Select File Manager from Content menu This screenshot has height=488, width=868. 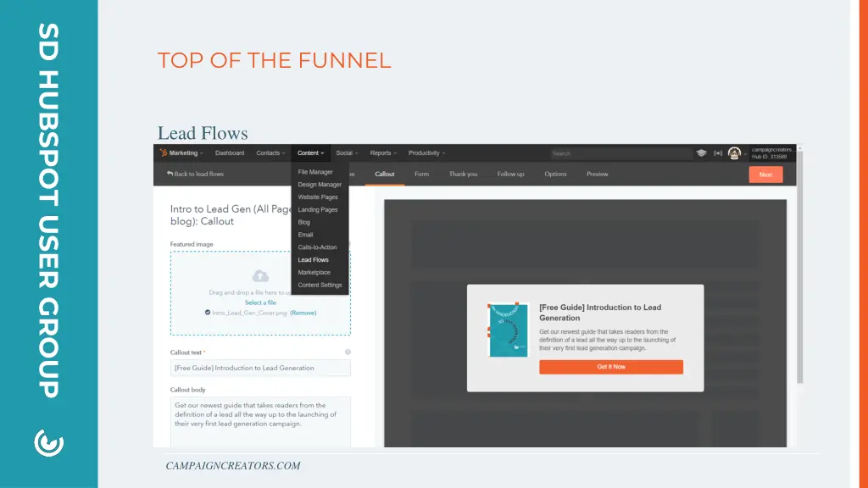(x=315, y=172)
